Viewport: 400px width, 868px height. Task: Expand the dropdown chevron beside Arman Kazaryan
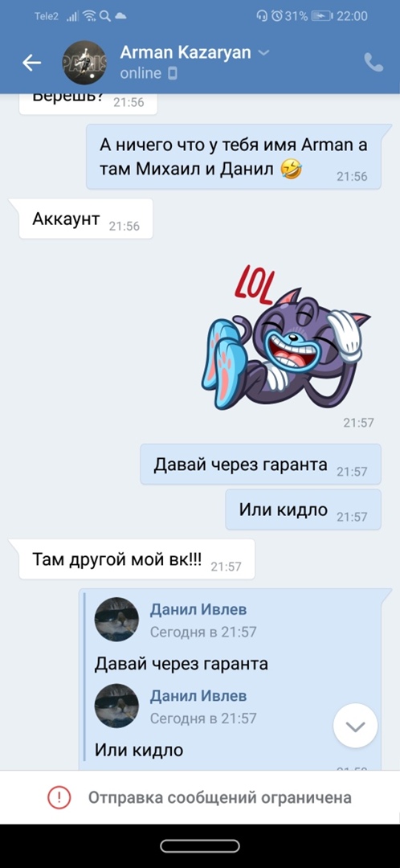pos(264,53)
